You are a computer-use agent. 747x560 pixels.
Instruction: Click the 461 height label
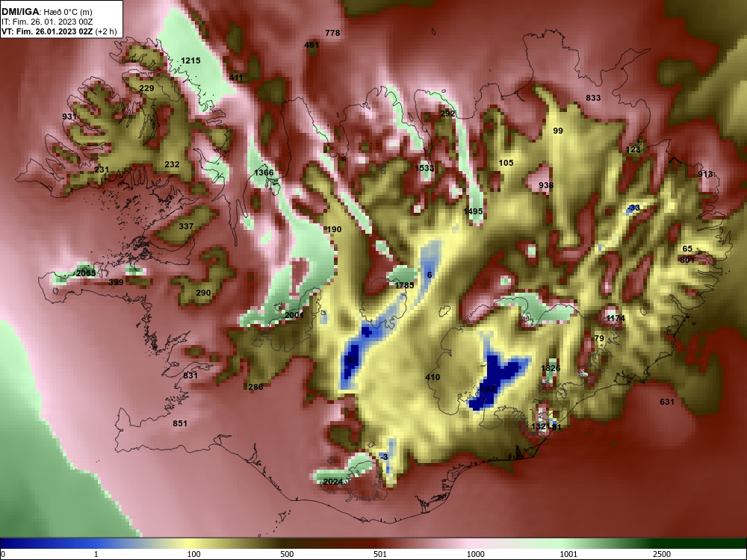point(311,46)
